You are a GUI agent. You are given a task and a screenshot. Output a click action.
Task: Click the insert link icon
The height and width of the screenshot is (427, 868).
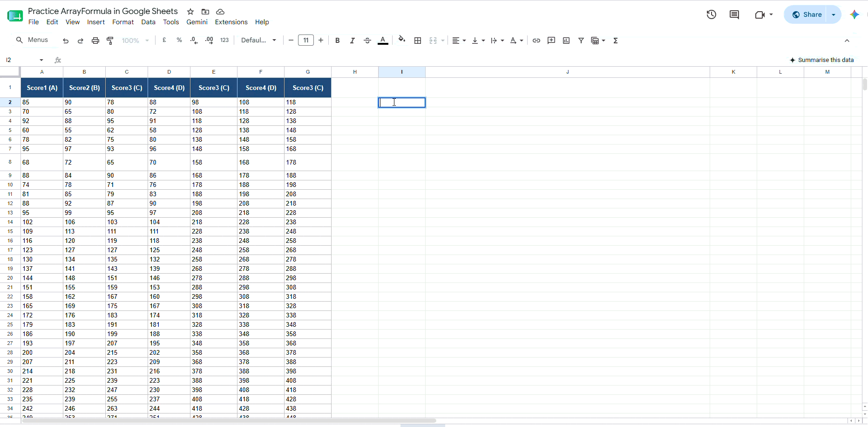point(536,41)
